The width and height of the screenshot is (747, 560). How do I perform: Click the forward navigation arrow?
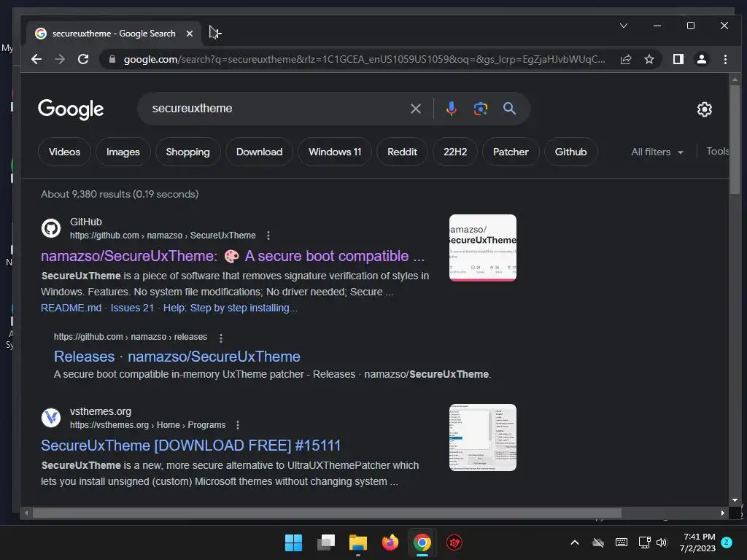point(60,59)
